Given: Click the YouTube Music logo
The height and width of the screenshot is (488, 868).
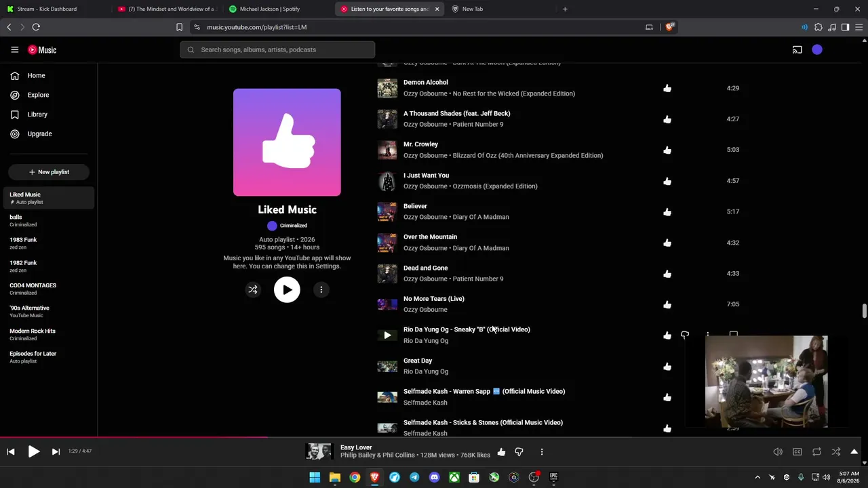Looking at the screenshot, I should (42, 49).
